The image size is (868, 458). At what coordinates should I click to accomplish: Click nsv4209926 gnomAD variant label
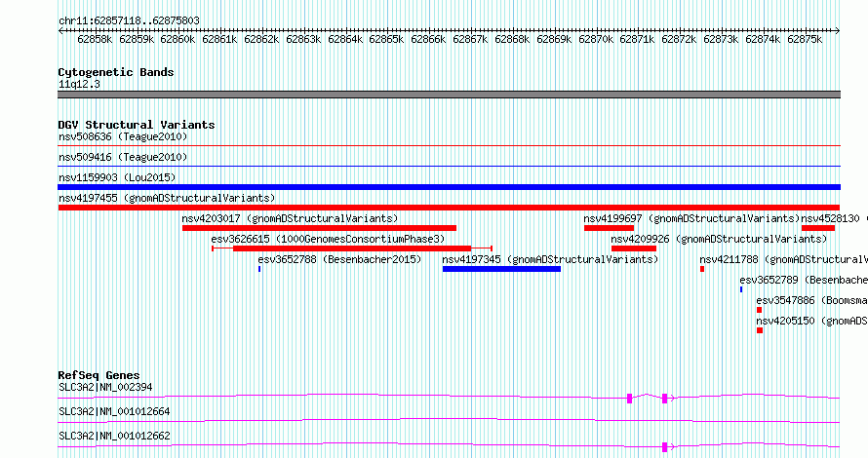click(x=719, y=239)
